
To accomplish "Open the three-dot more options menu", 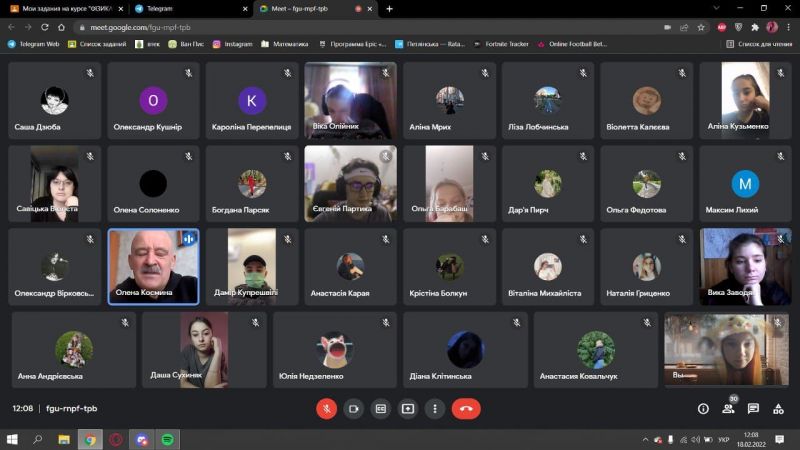I will pos(435,409).
